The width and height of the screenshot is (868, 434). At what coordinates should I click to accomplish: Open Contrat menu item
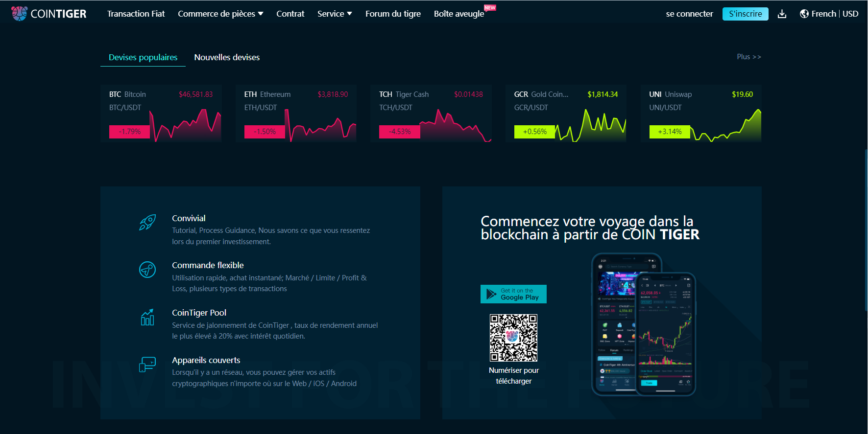coord(290,14)
